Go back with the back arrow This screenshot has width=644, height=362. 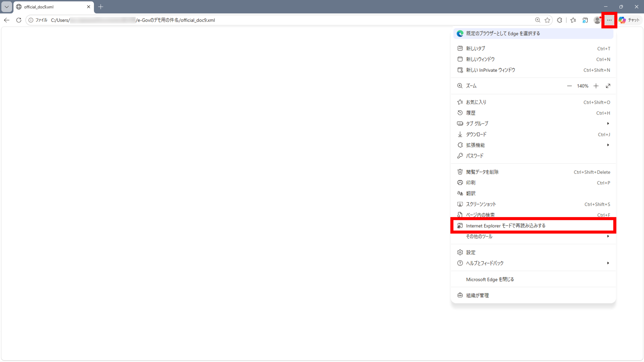[7, 20]
